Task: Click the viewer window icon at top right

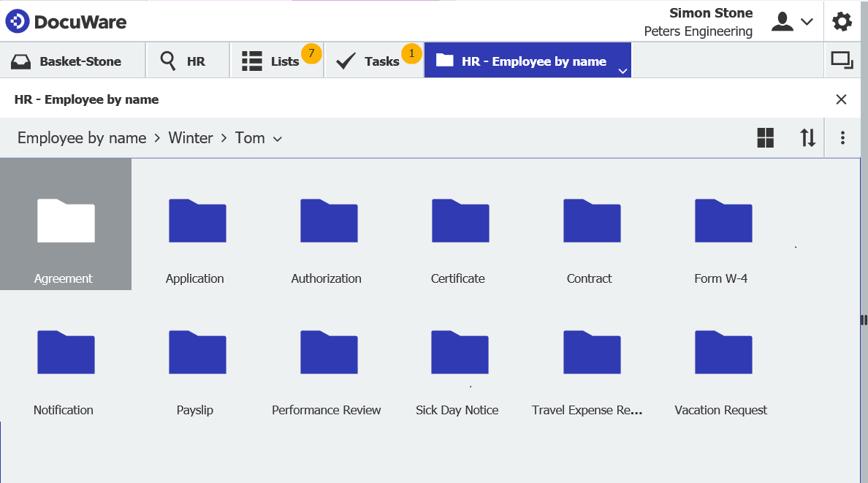Action: pos(842,61)
